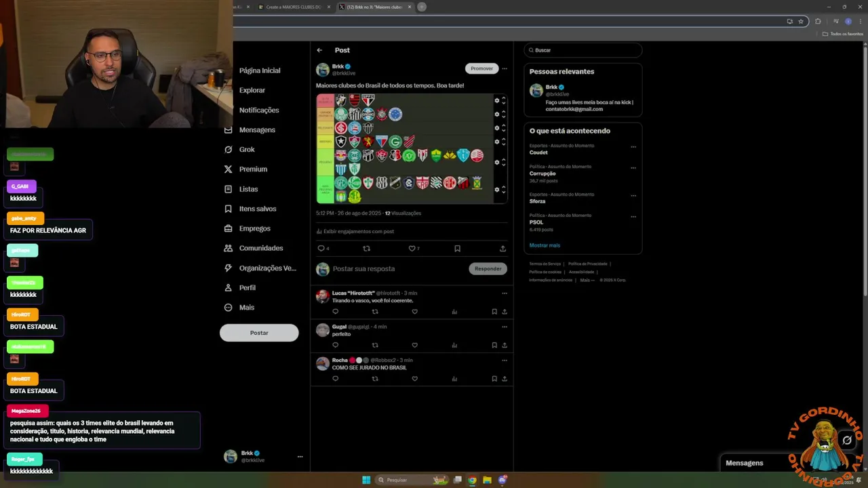Open Página Inicial in sidebar
The width and height of the screenshot is (868, 488).
point(259,70)
